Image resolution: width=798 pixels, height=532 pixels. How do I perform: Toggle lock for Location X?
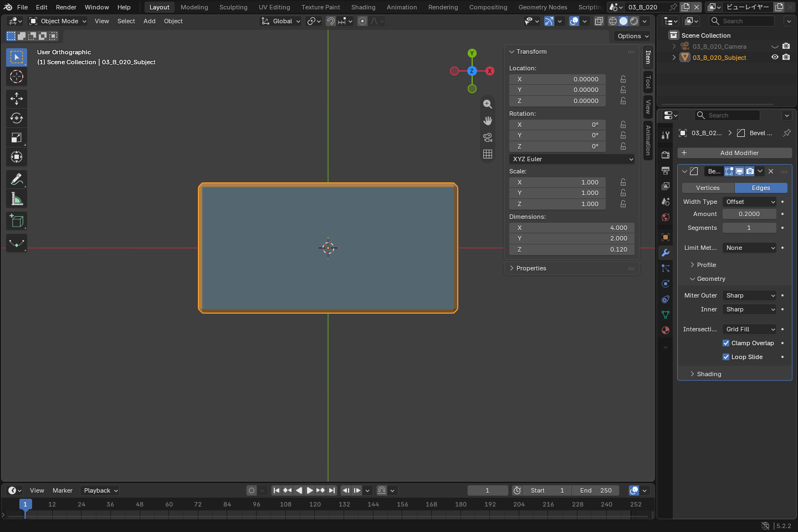(x=623, y=79)
